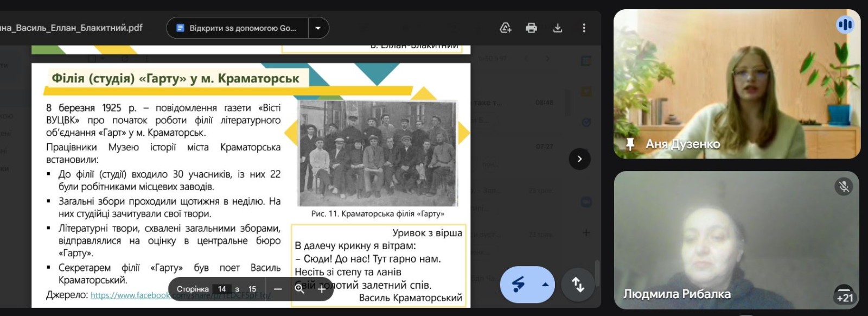The width and height of the screenshot is (868, 316).
Task: Show more participants via +21 badge
Action: [845, 294]
